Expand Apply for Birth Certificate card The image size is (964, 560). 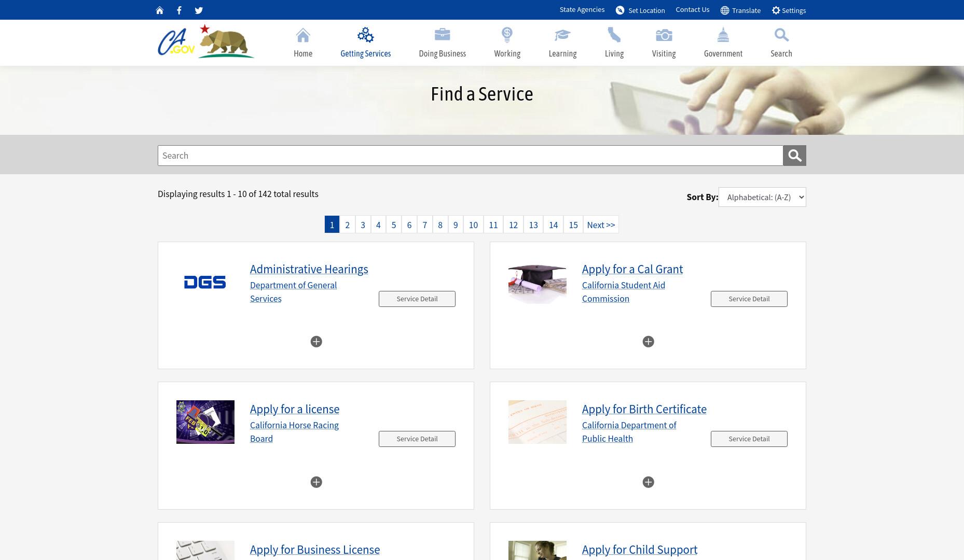[x=648, y=482]
